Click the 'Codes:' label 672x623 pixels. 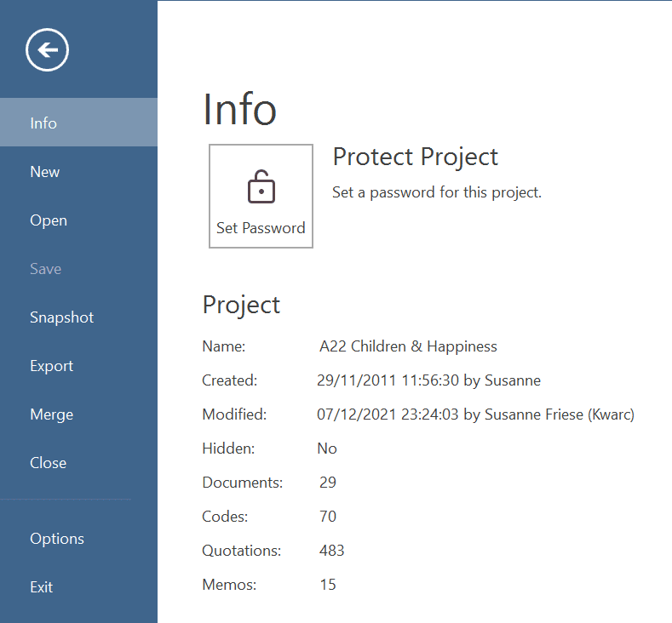pos(225,517)
